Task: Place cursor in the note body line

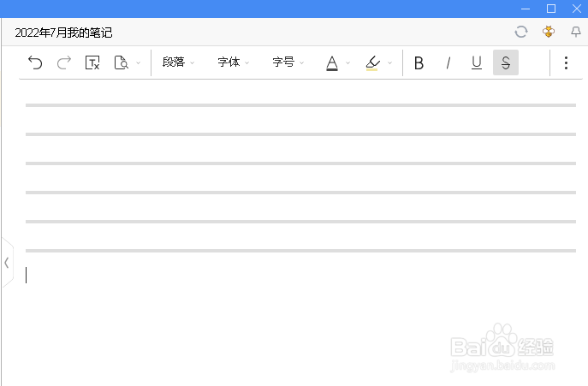Action: (300, 276)
